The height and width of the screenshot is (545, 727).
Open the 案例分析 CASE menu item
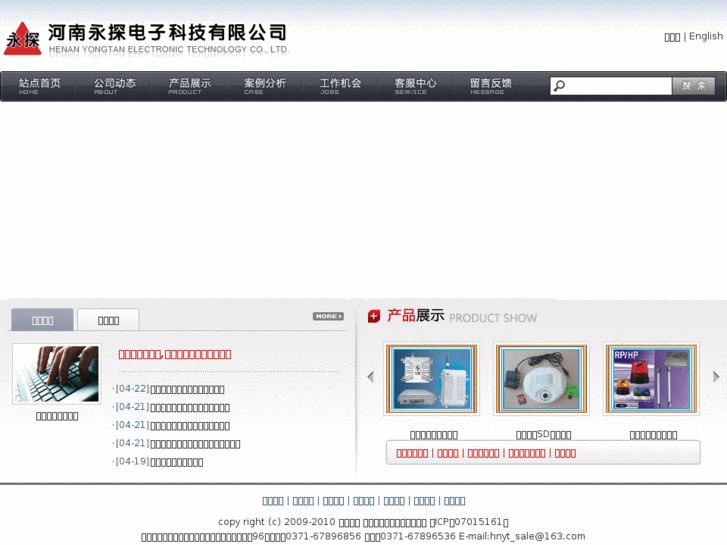(x=265, y=86)
